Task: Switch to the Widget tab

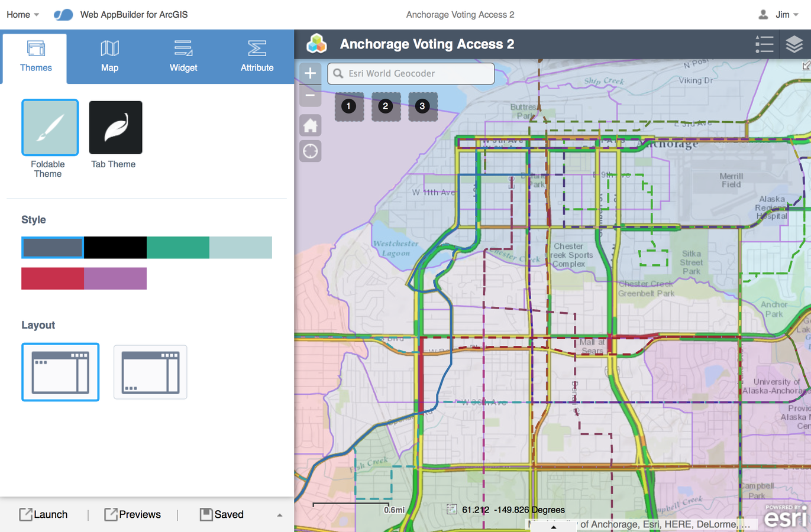Action: (183, 57)
